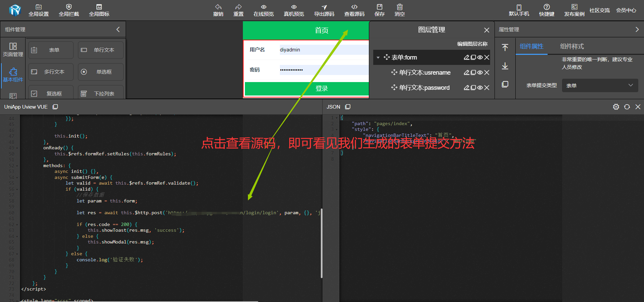Open 表单提交类型 dropdown
The width and height of the screenshot is (644, 302).
(x=600, y=85)
